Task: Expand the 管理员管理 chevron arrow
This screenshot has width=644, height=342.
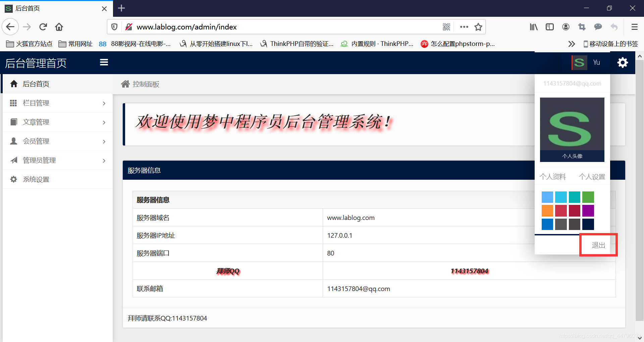Action: pos(104,161)
